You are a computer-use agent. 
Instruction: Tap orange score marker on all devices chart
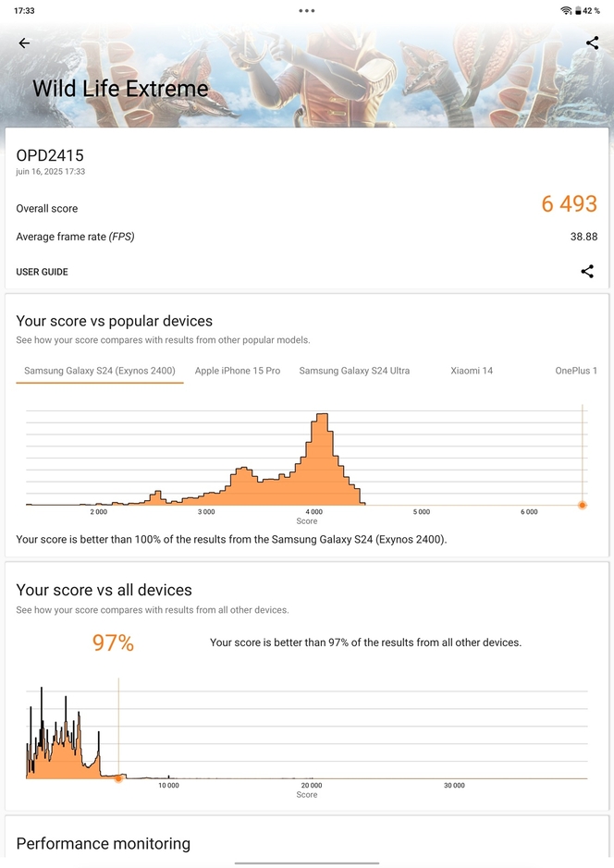point(118,778)
